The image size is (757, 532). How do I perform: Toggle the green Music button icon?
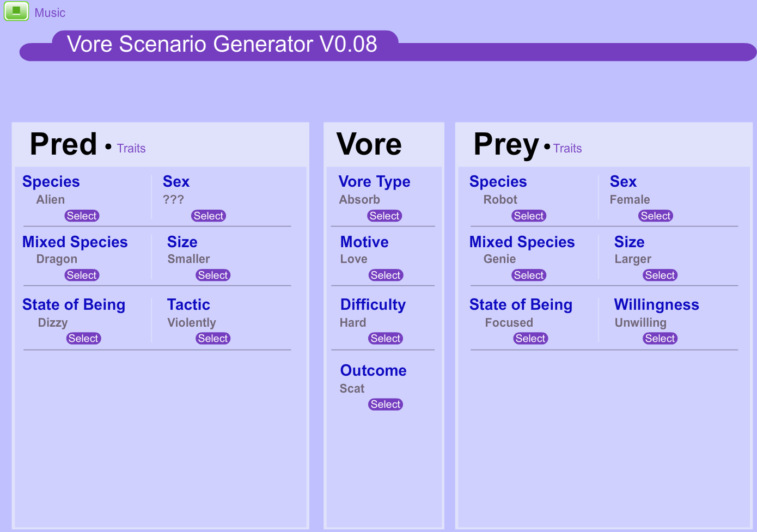coord(16,11)
